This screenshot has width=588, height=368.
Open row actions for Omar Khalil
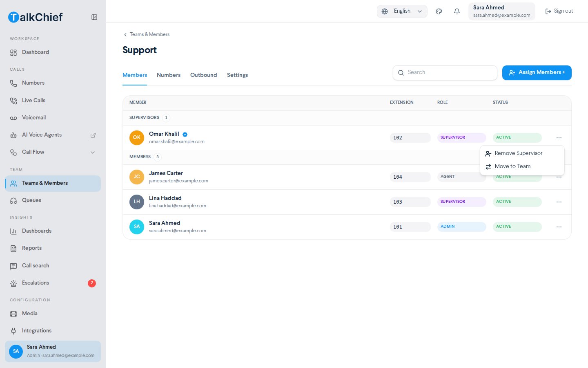pyautogui.click(x=559, y=138)
